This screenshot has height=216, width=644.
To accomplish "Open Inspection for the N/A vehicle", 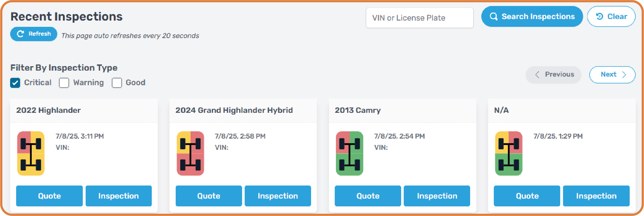I will coord(596,196).
